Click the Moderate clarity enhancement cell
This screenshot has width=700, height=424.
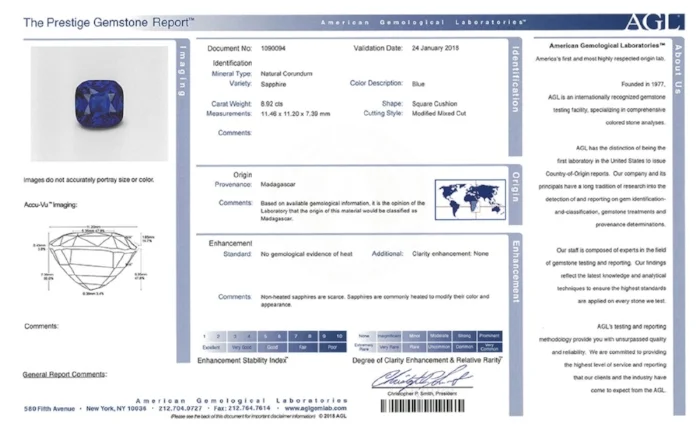click(x=439, y=336)
